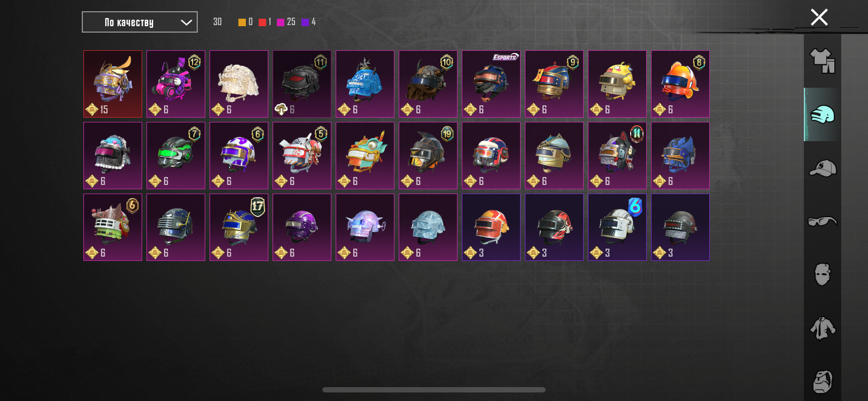Open the sunglasses category icon
The image size is (868, 401).
822,221
